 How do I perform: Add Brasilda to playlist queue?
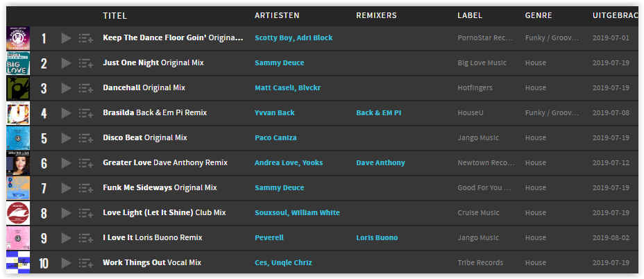(86, 113)
